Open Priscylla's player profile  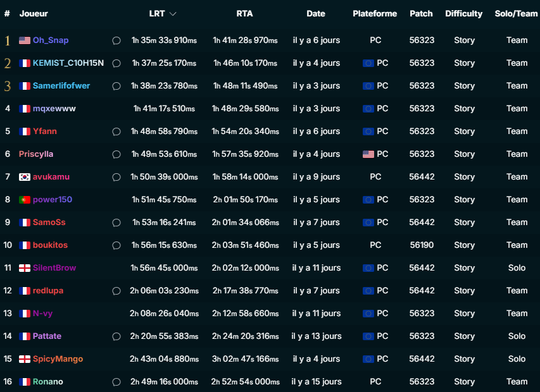[x=36, y=154]
